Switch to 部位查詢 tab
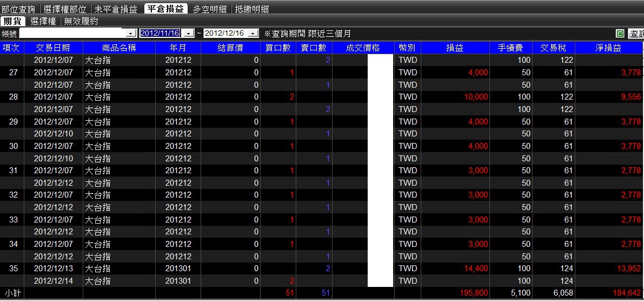 pos(18,9)
